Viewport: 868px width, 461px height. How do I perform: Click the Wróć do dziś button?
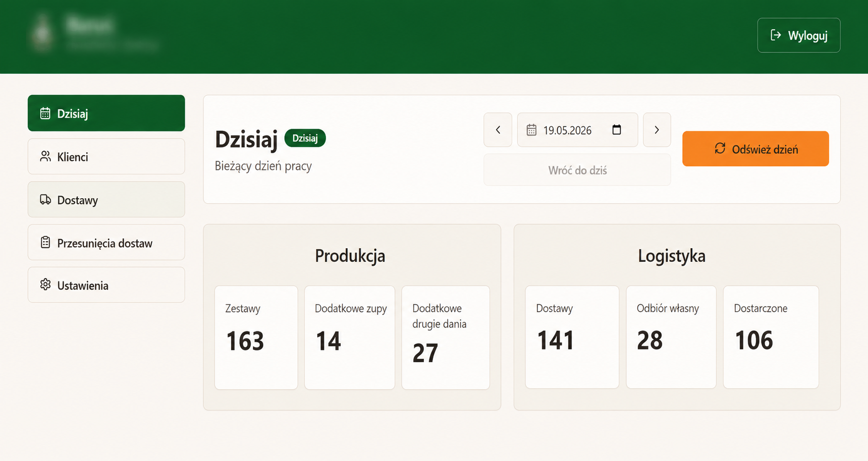coord(577,170)
